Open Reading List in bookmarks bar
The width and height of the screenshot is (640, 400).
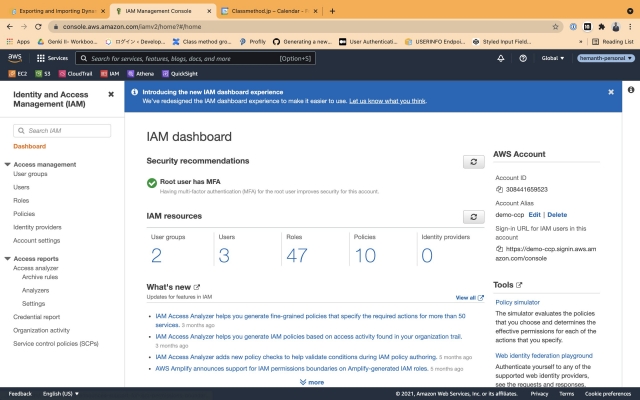tap(613, 42)
